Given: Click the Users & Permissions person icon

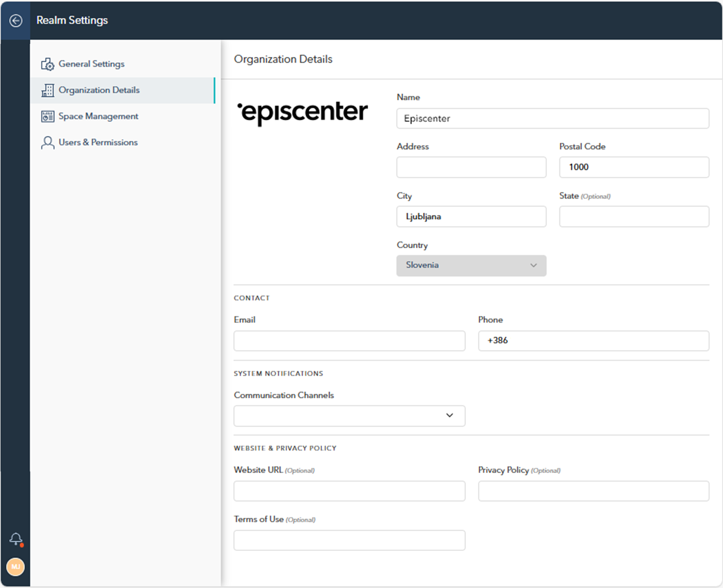Looking at the screenshot, I should tap(48, 143).
